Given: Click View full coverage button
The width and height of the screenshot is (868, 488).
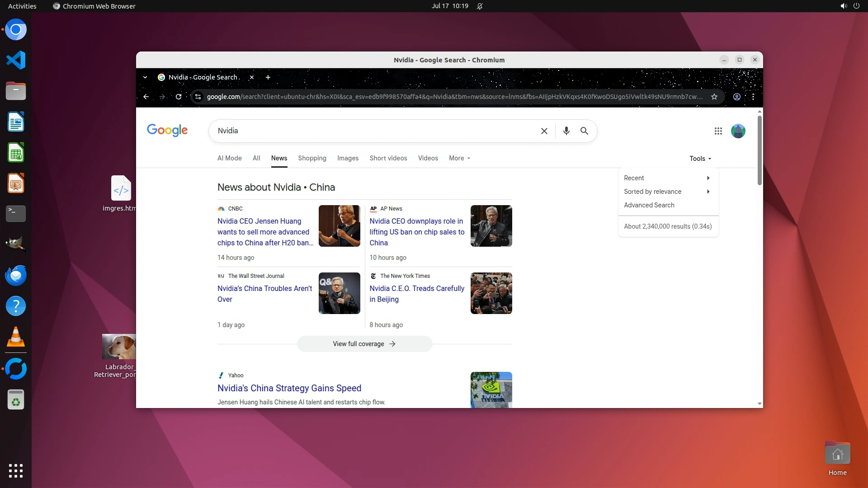Looking at the screenshot, I should click(x=364, y=344).
